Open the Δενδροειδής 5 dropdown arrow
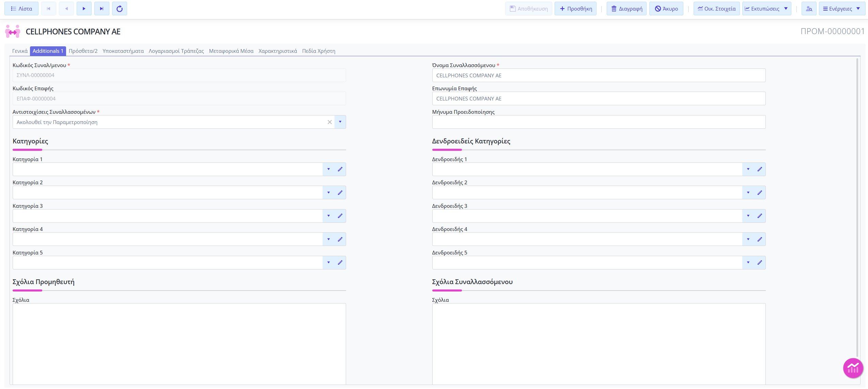 [x=748, y=263]
